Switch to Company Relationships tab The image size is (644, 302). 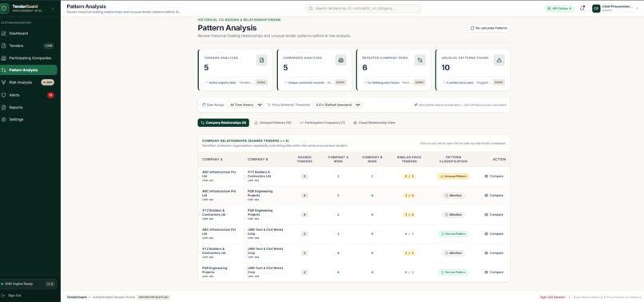(224, 122)
